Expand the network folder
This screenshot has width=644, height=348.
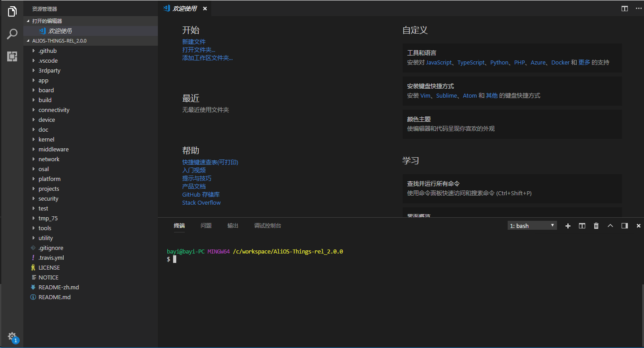point(91,159)
